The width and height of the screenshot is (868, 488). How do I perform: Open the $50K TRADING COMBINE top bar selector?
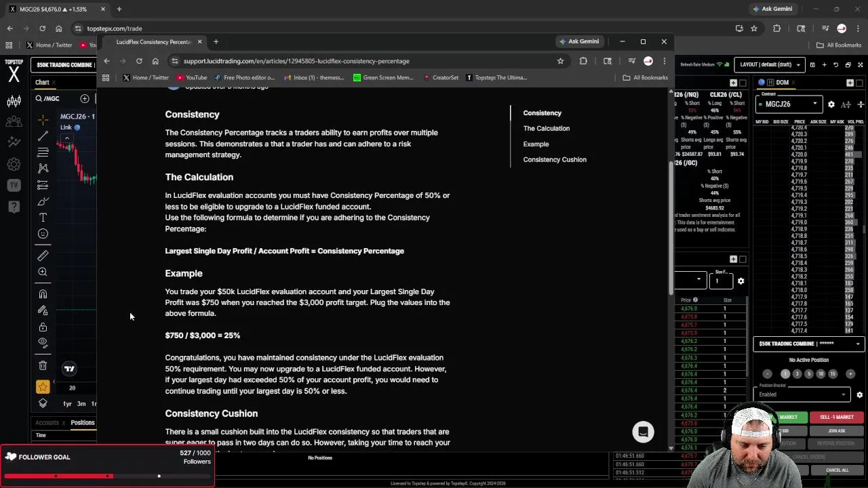[x=65, y=64]
